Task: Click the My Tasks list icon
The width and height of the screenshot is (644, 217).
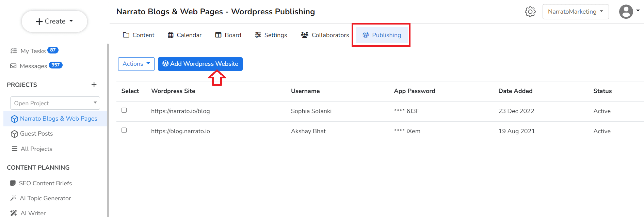Action: coord(14,51)
